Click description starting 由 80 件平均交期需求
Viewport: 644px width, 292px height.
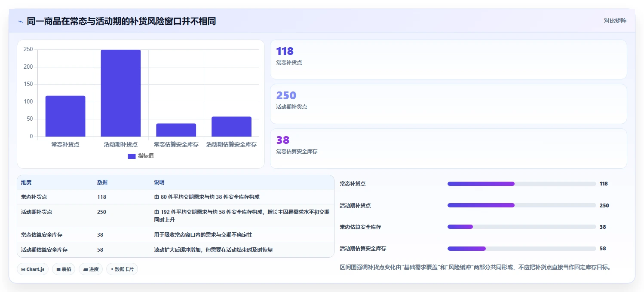pos(207,197)
